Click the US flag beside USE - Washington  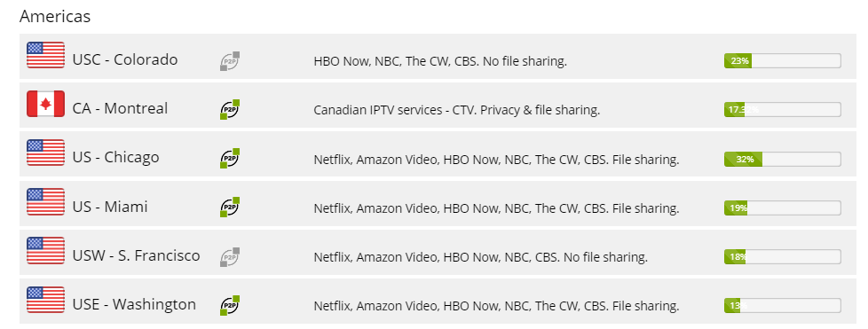45,300
